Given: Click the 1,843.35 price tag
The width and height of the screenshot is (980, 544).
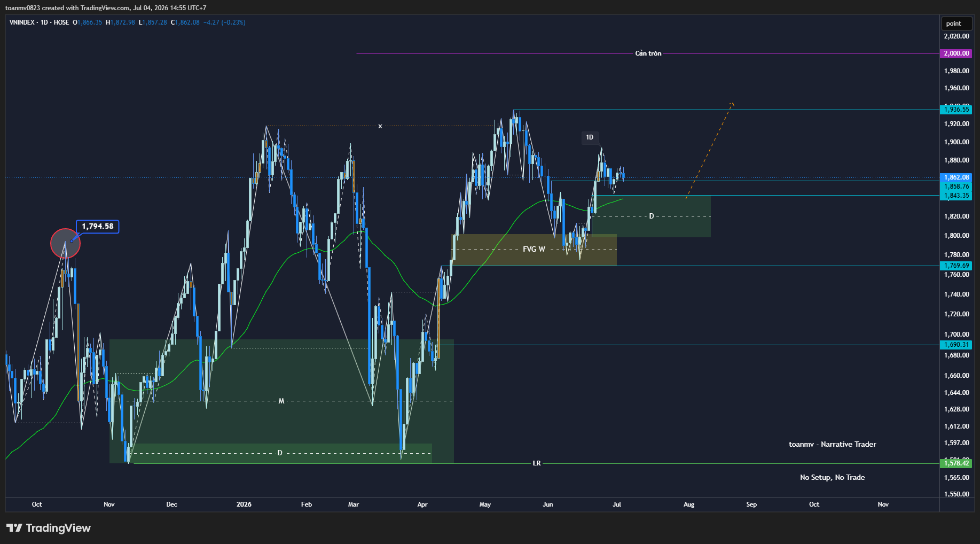Looking at the screenshot, I should pos(956,196).
